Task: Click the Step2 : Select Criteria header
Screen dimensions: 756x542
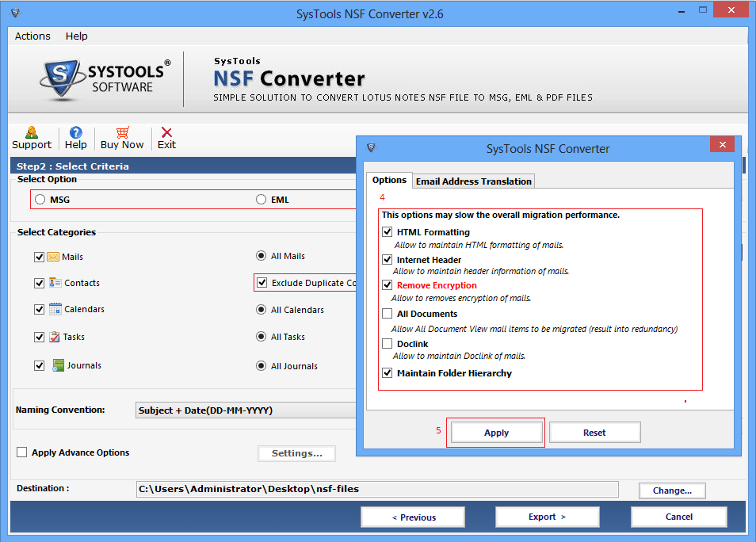Action: [73, 166]
